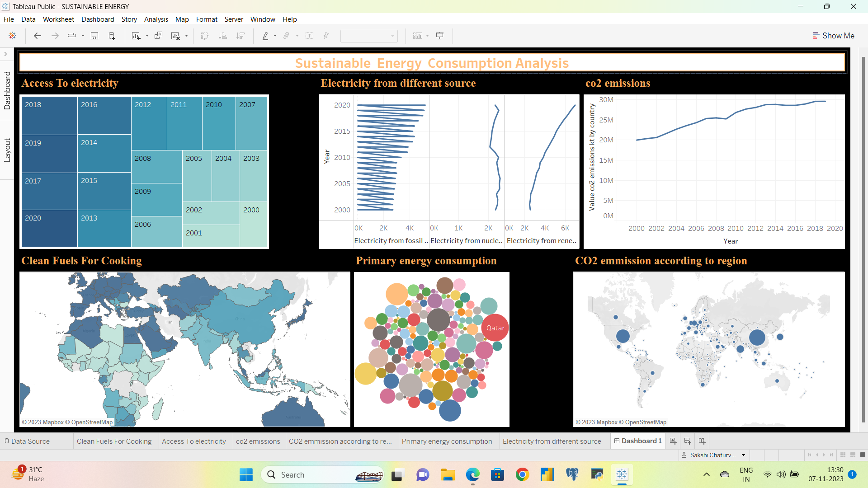Click the New Story tab icon

point(702,441)
